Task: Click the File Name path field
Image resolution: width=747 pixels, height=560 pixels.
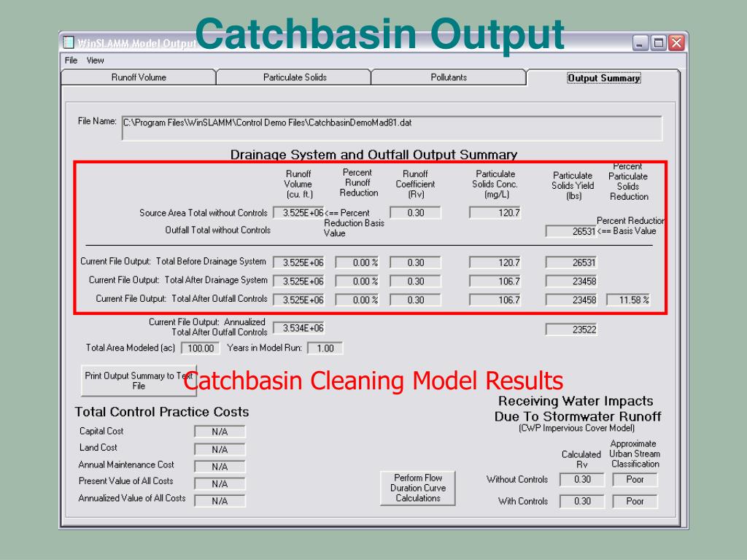Action: tap(392, 128)
